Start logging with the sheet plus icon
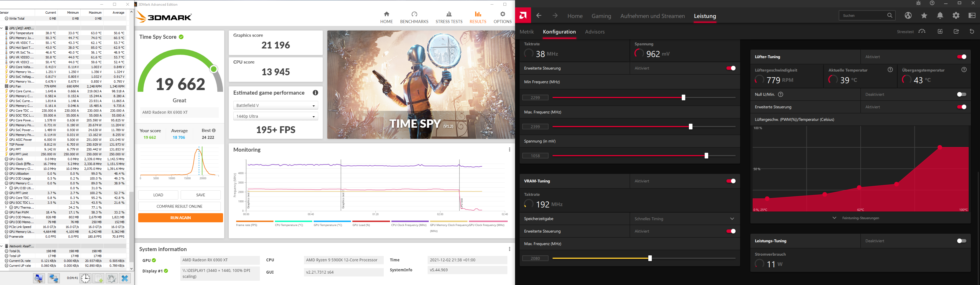 [x=99, y=278]
